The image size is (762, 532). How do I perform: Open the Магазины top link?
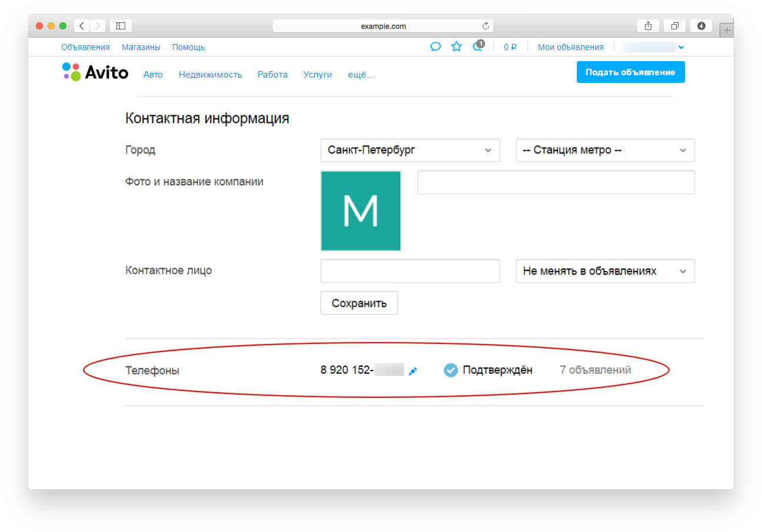pyautogui.click(x=141, y=47)
